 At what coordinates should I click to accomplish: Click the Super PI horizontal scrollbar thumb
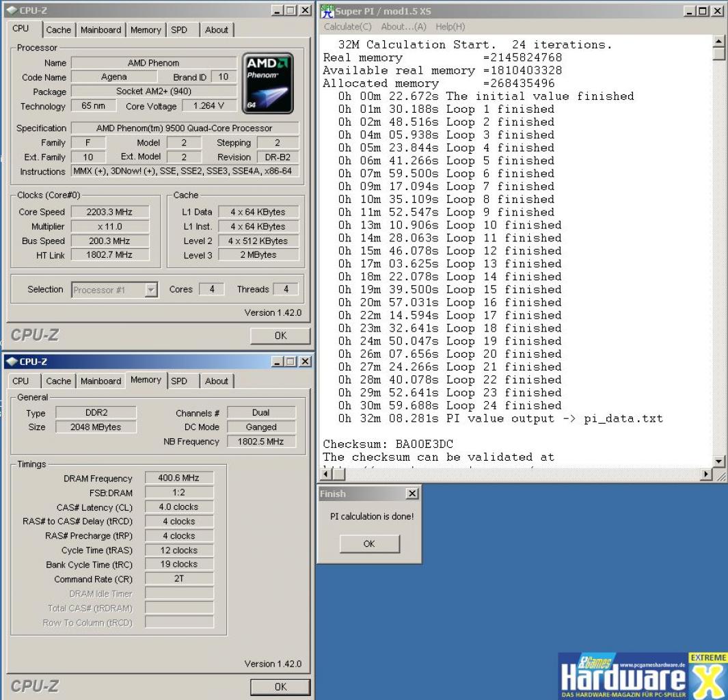(339, 474)
